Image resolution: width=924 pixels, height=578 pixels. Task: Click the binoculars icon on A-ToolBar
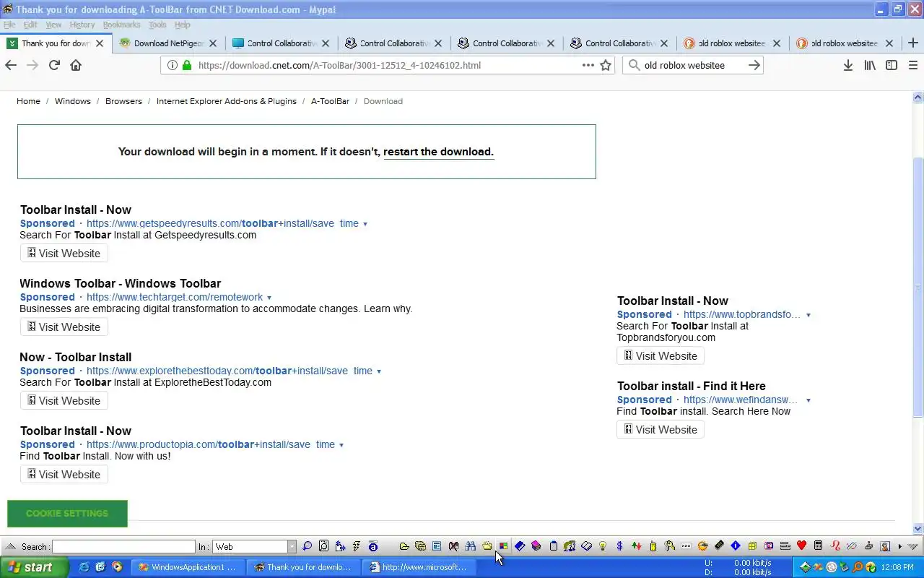pyautogui.click(x=470, y=546)
